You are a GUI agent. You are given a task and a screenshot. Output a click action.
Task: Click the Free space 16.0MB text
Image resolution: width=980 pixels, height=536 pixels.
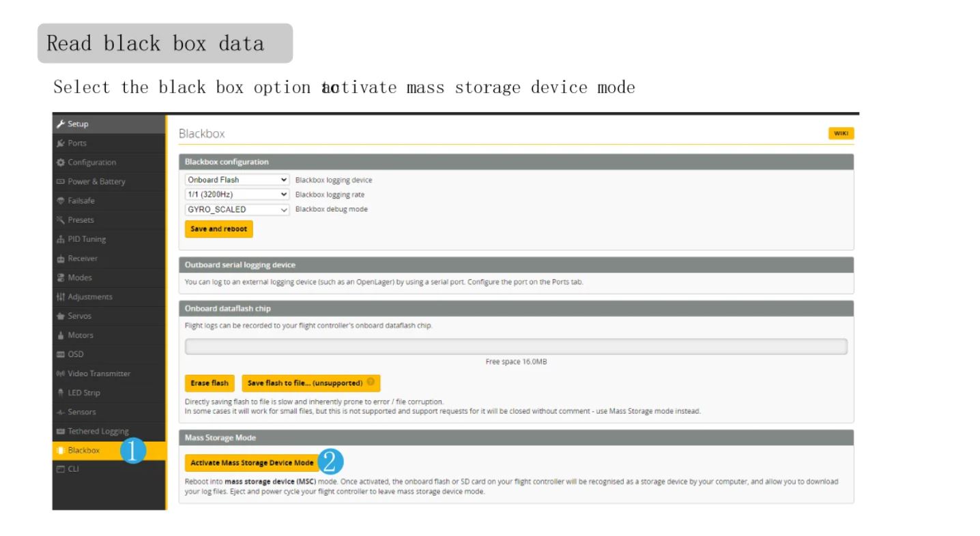(x=516, y=362)
